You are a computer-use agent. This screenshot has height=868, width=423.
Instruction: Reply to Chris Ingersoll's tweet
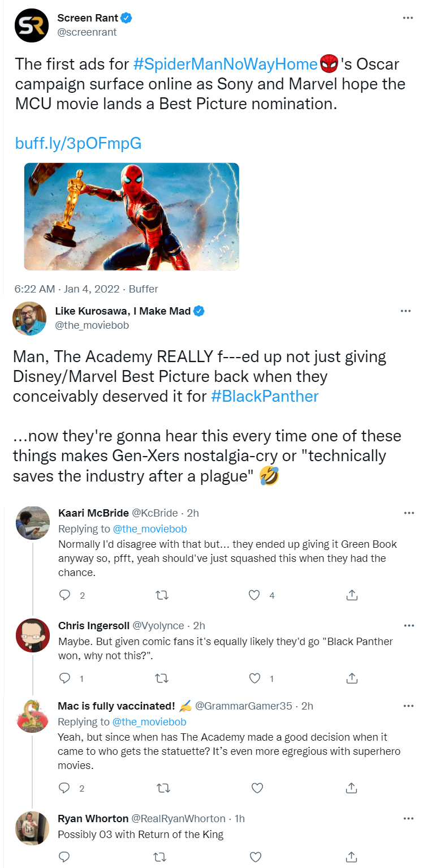[65, 678]
